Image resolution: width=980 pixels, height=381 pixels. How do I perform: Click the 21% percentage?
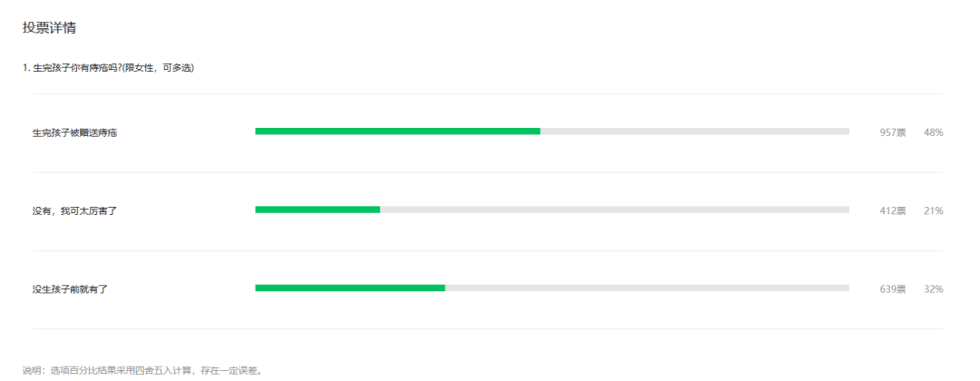(933, 211)
